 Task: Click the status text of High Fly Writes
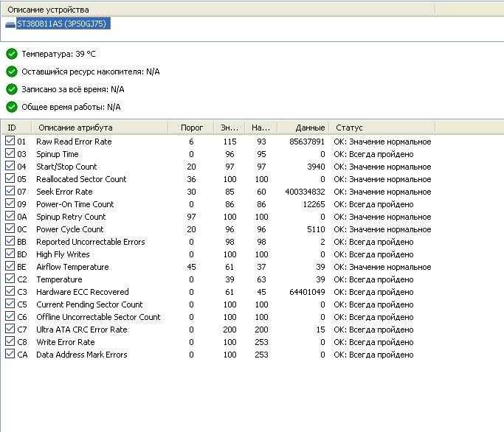(373, 254)
